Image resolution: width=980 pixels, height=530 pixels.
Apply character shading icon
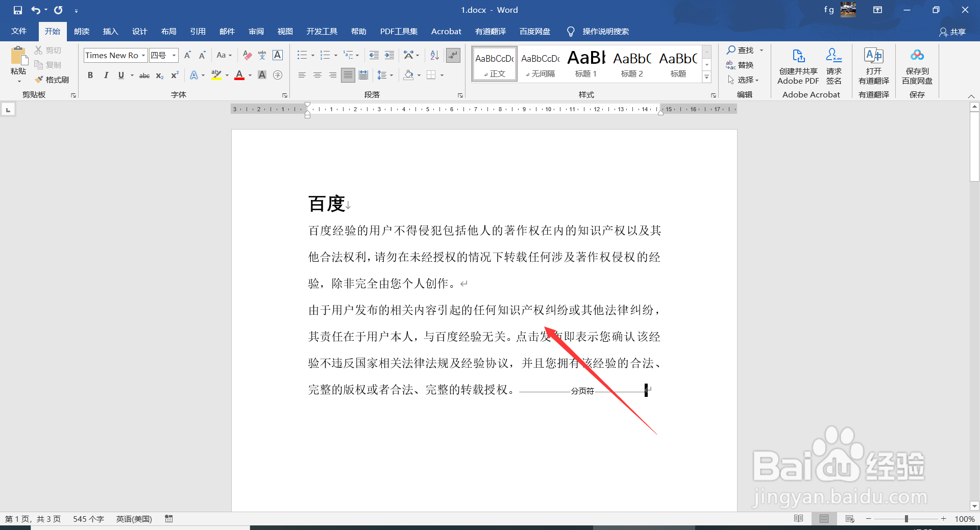(262, 75)
